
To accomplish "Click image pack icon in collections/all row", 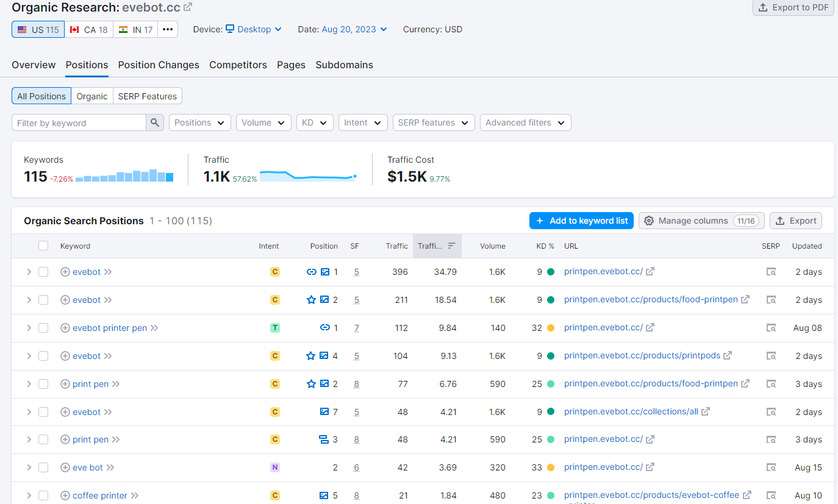I will [x=324, y=412].
